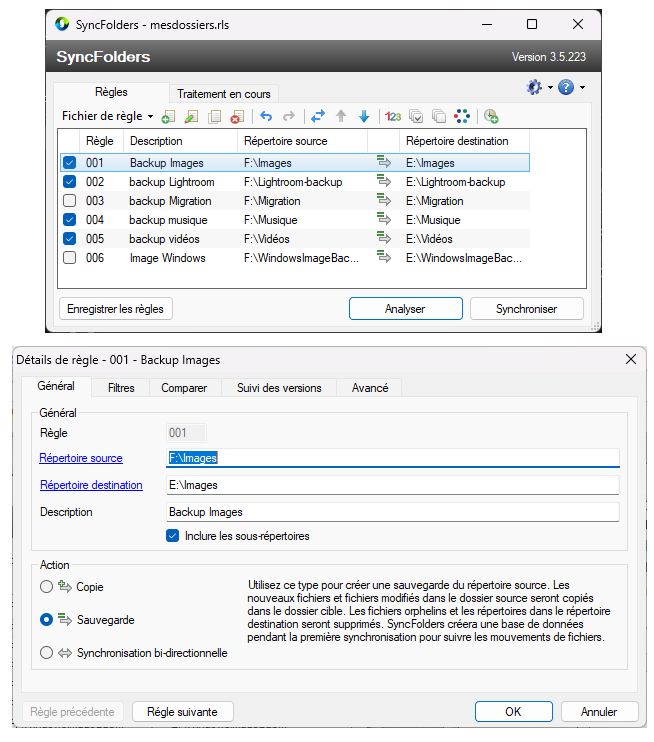Click the Synchroniser button
This screenshot has height=742, width=654.
(527, 309)
